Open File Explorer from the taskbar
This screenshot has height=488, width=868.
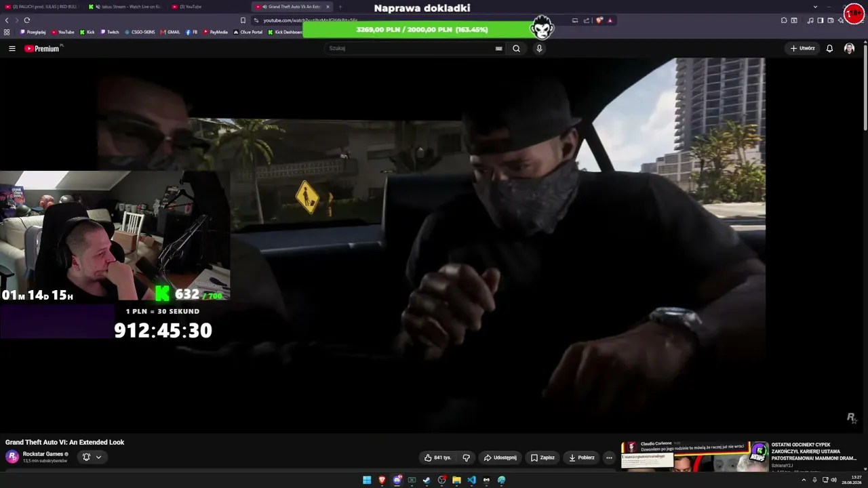tap(456, 480)
